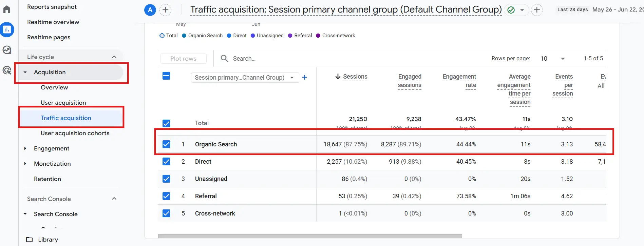Click the Unassigned row label

click(211, 179)
